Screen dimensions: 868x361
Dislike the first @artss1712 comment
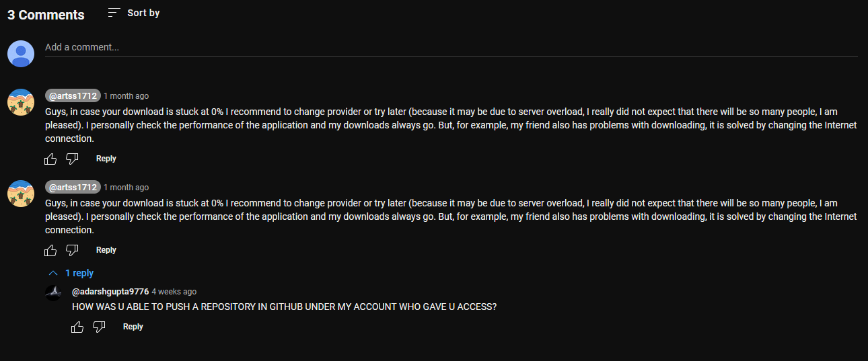pos(72,159)
